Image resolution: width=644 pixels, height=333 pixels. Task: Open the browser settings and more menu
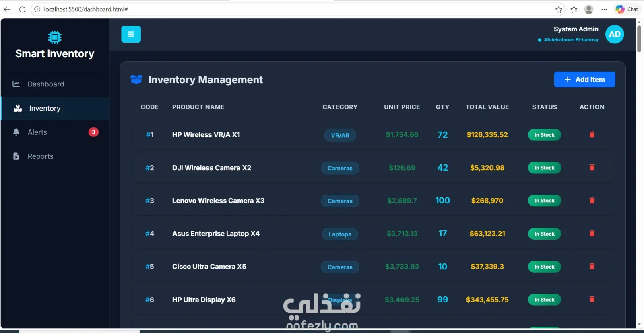point(604,9)
